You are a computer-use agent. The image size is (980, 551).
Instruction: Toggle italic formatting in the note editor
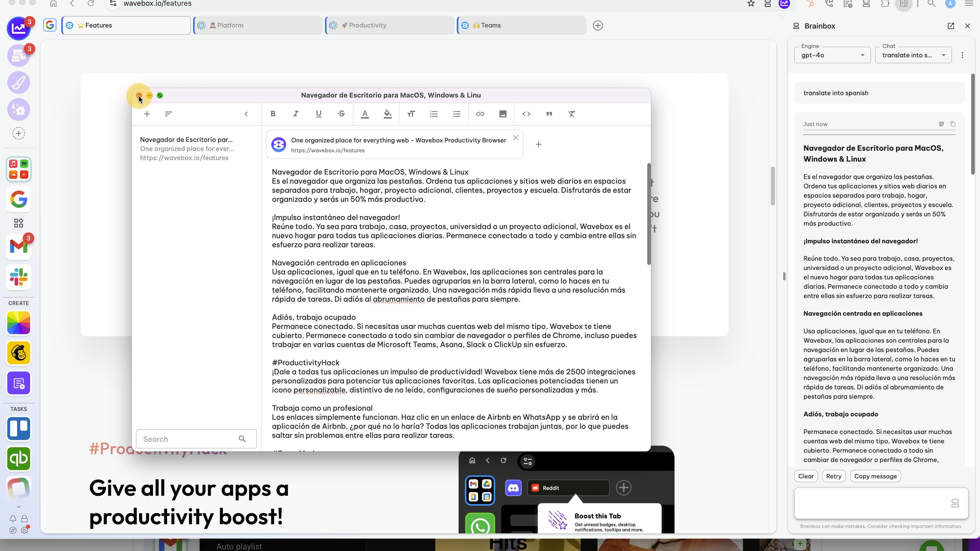coord(296,114)
